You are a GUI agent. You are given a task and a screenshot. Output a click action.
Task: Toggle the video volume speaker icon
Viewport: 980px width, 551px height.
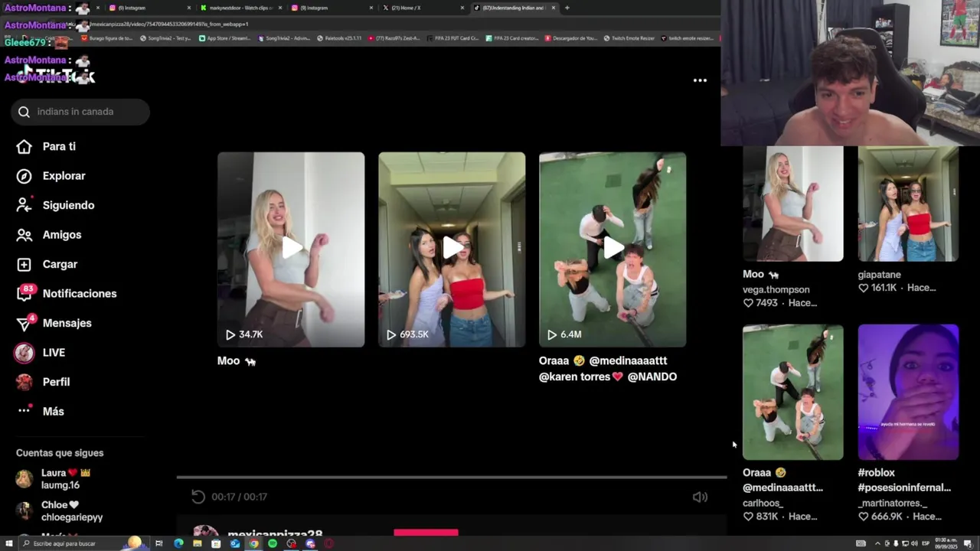[x=700, y=497]
